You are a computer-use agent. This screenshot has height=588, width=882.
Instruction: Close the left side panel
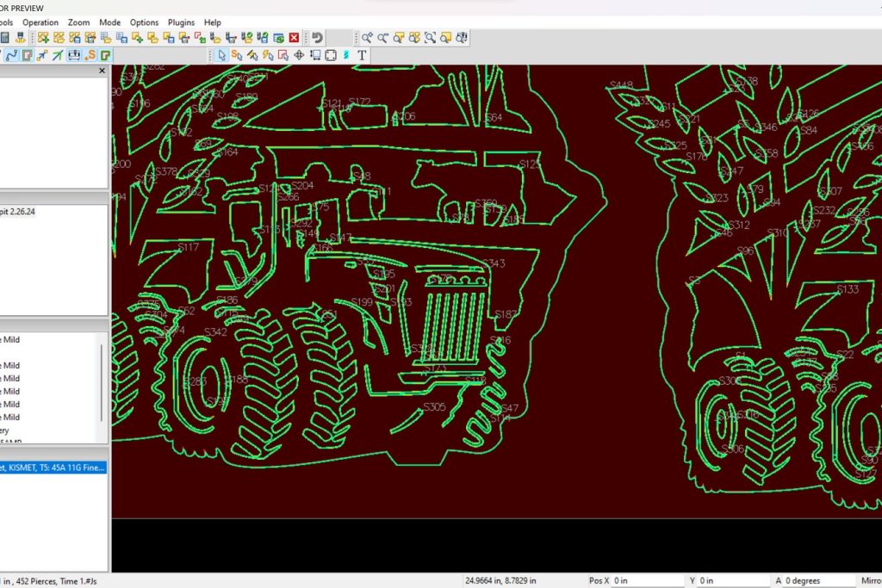[102, 71]
